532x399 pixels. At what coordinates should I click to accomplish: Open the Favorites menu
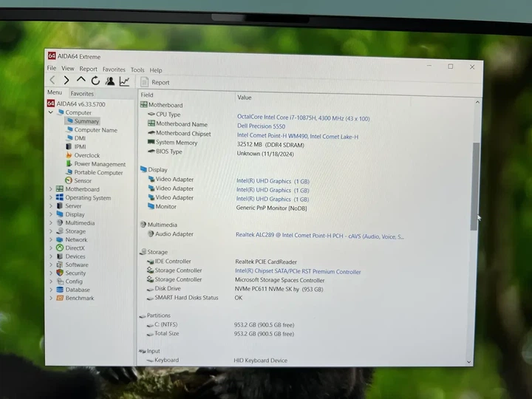114,69
